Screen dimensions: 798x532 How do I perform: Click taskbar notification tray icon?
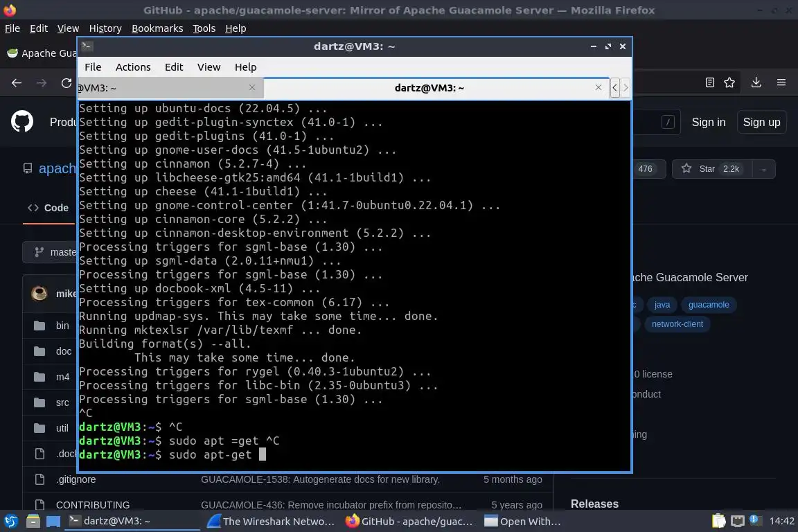(x=755, y=520)
